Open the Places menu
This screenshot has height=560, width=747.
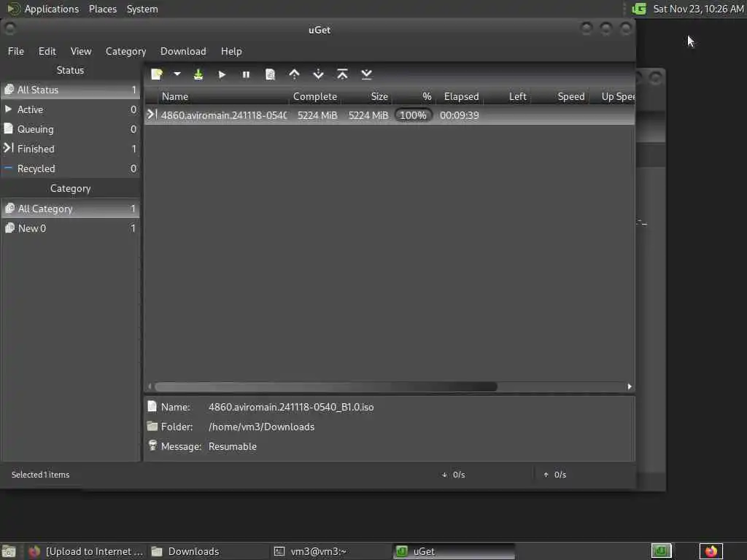coord(102,9)
